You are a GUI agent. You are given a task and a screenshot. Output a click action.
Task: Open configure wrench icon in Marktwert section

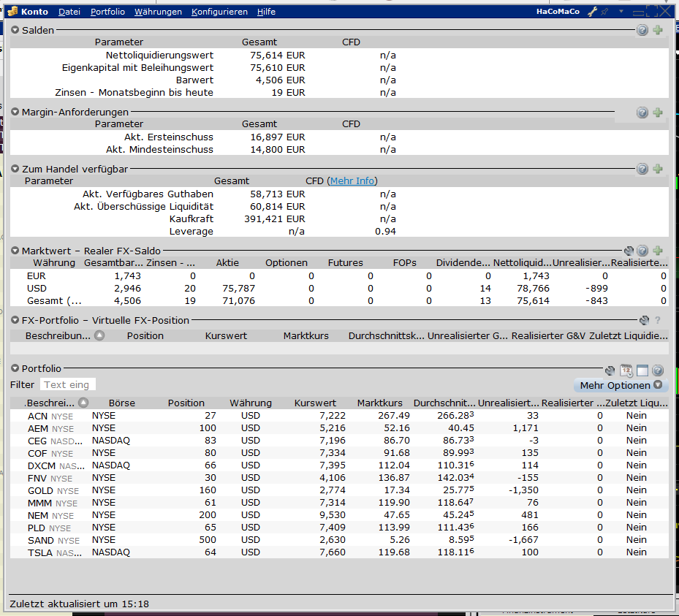(x=629, y=251)
